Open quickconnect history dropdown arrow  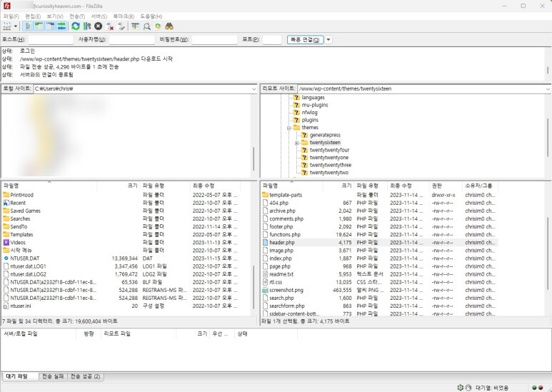328,40
